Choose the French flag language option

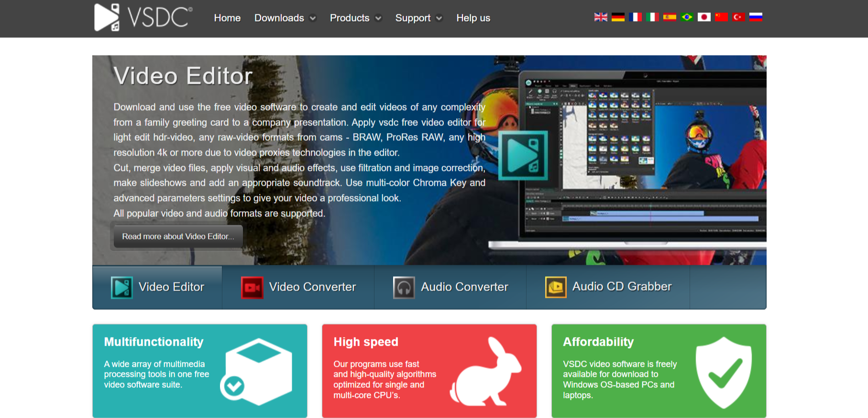pyautogui.click(x=635, y=17)
